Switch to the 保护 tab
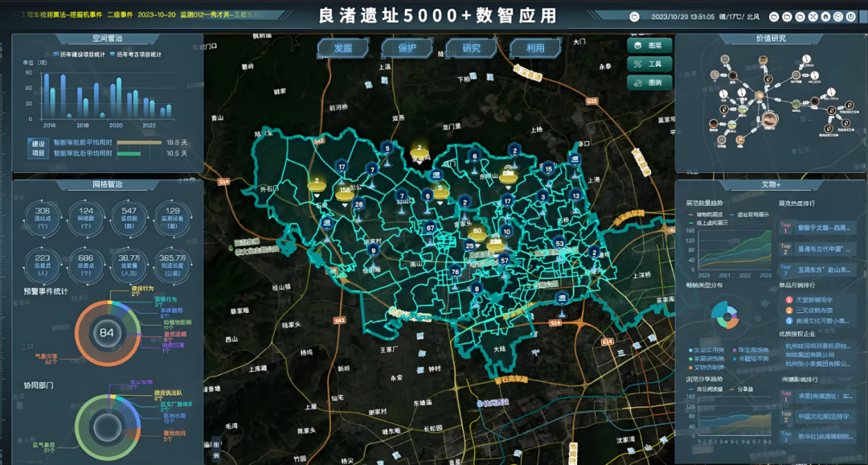The width and height of the screenshot is (868, 465). [x=407, y=48]
